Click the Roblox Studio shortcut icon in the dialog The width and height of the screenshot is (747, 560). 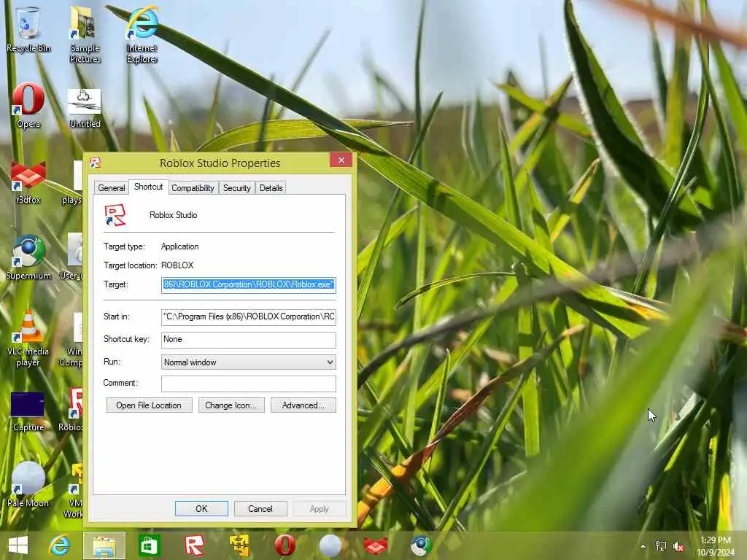pos(115,215)
